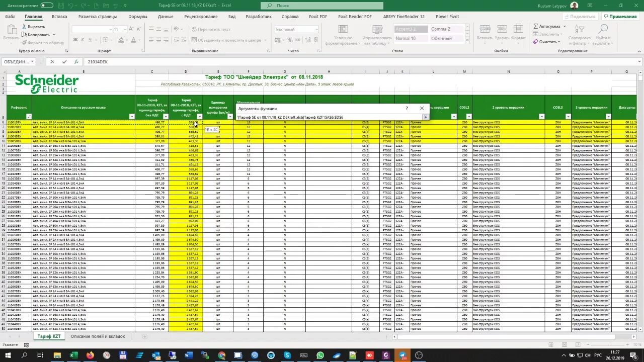Open filter dropdown for Описание column

click(132, 117)
